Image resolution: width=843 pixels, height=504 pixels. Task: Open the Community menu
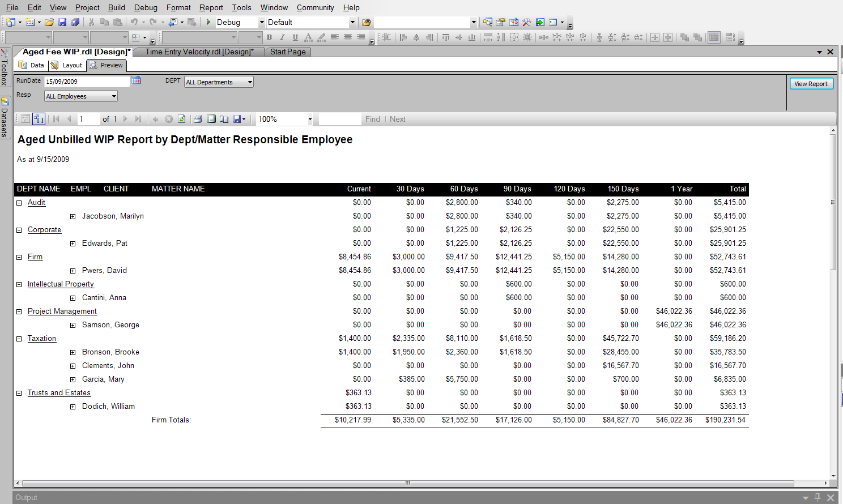315,7
